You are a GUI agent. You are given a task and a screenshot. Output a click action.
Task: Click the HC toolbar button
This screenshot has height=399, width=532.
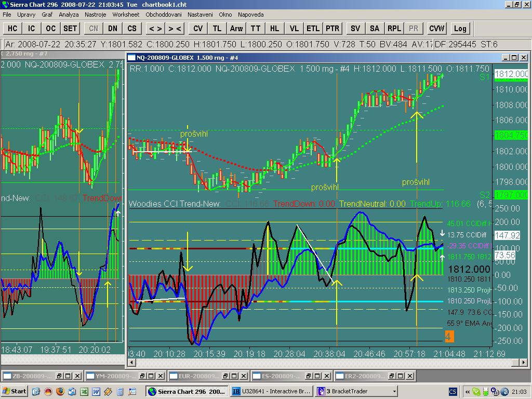tap(12, 29)
